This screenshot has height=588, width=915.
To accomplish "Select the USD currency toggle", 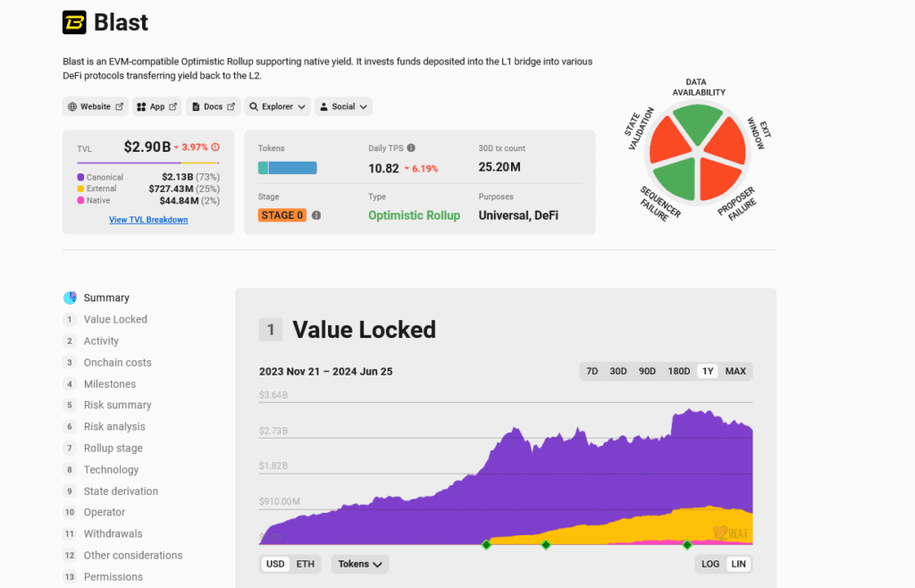I will coord(275,564).
